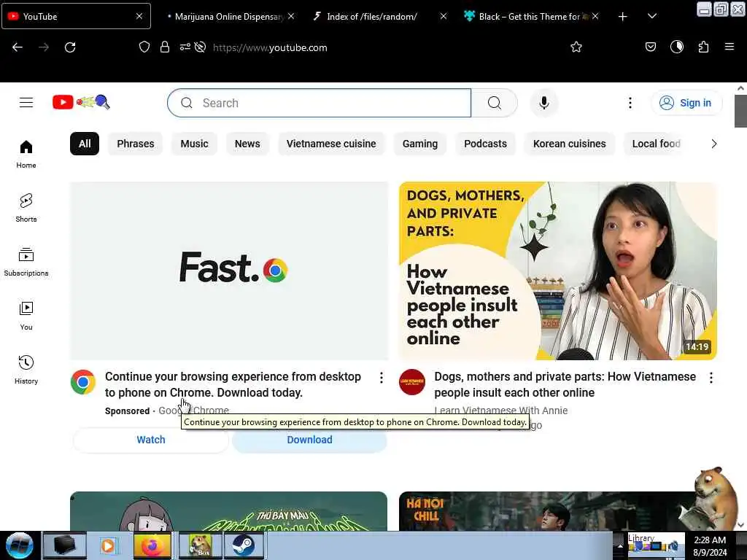
Task: Open the Pocket save icon
Action: pyautogui.click(x=650, y=47)
